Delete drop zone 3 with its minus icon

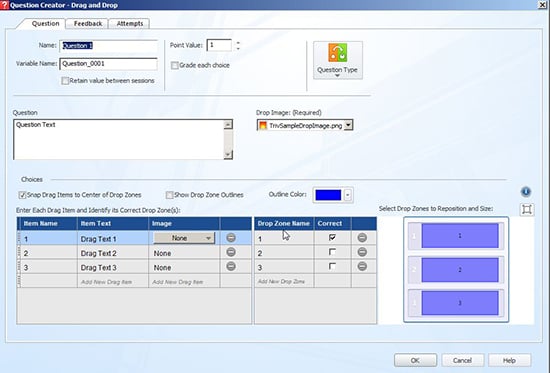[362, 266]
